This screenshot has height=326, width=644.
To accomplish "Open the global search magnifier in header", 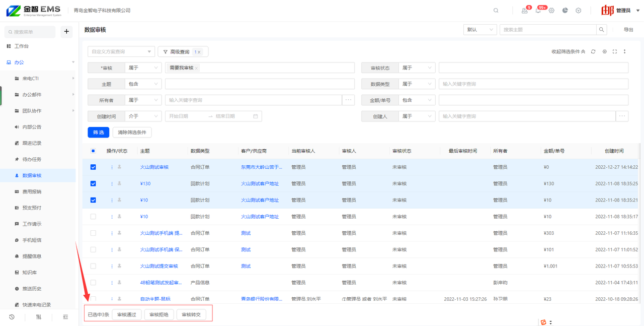I will 496,11.
